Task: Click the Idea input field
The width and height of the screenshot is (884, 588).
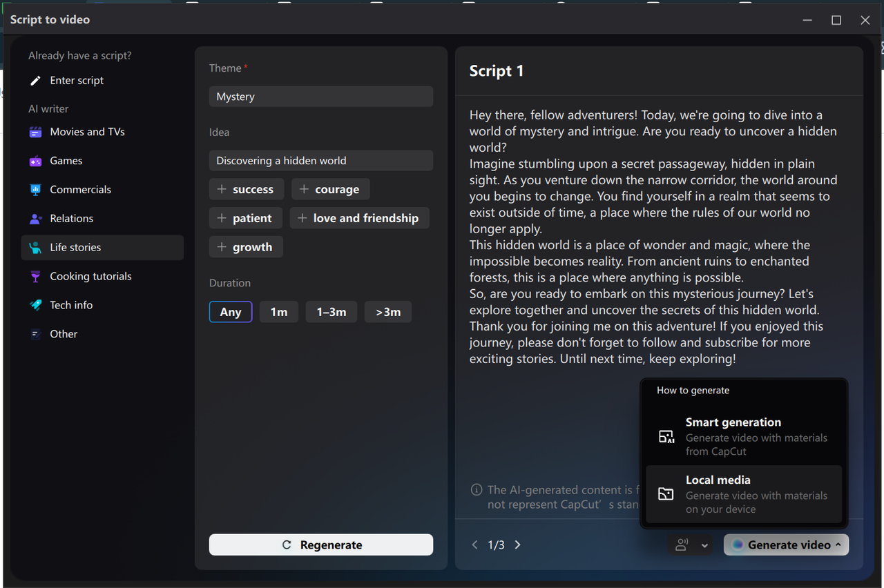Action: pyautogui.click(x=320, y=160)
